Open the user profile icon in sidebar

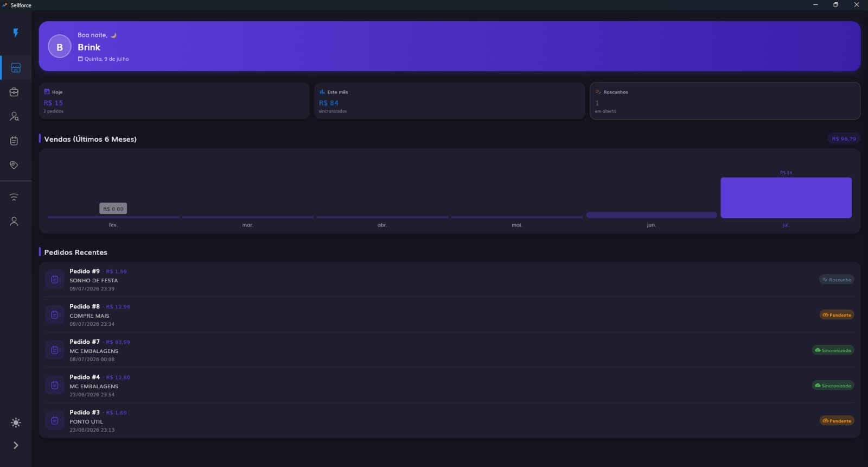coord(14,221)
